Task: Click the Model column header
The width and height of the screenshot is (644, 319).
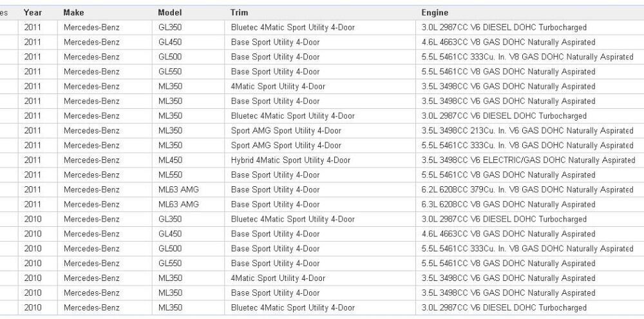Action: (170, 12)
